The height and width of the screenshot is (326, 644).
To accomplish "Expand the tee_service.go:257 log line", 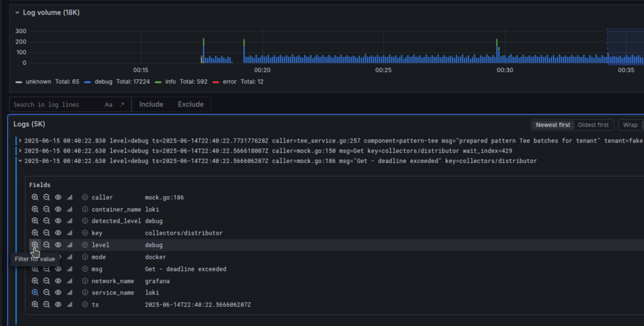I will (x=20, y=140).
